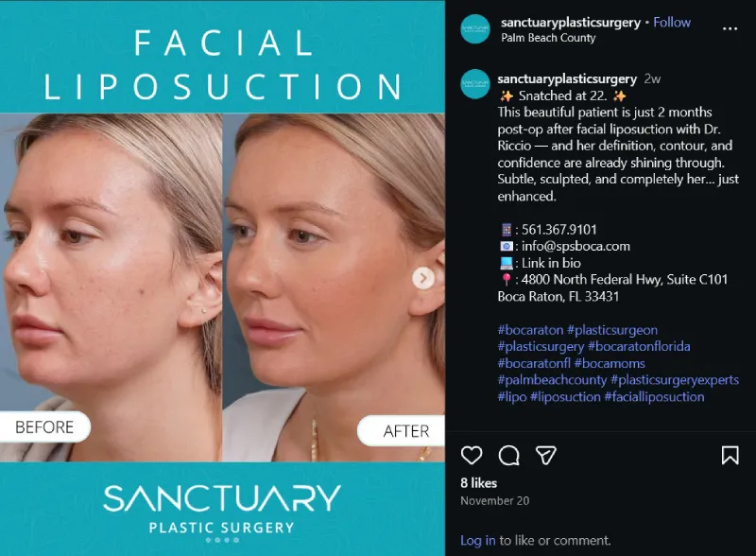
Task: Click sanctuaryplasticsurgery header profile avatar
Action: 475,29
